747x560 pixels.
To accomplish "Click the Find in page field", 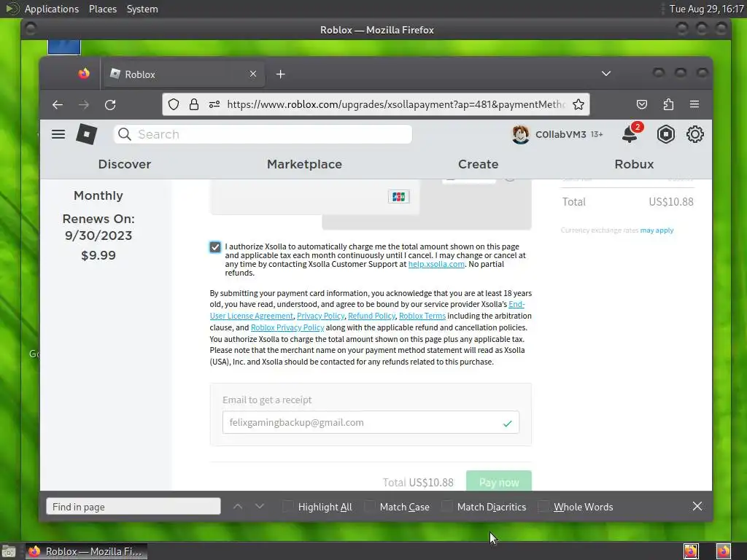I will tap(133, 507).
